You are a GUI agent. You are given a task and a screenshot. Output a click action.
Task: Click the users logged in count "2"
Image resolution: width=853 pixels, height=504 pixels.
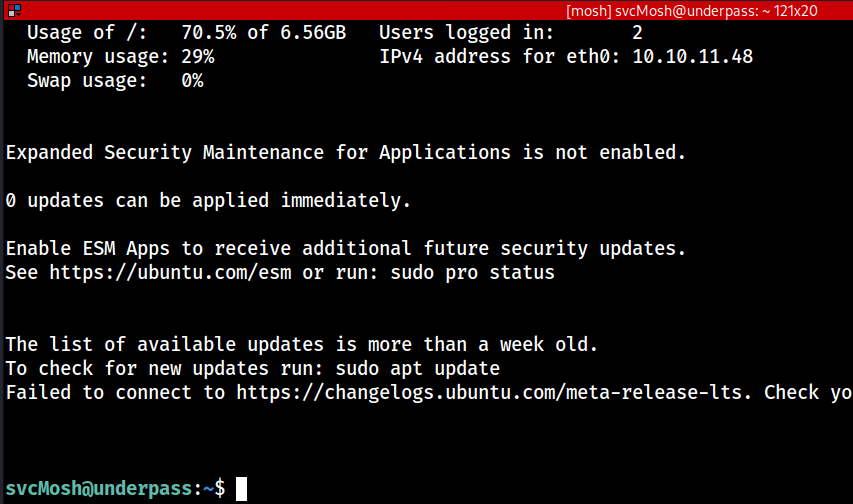click(637, 33)
